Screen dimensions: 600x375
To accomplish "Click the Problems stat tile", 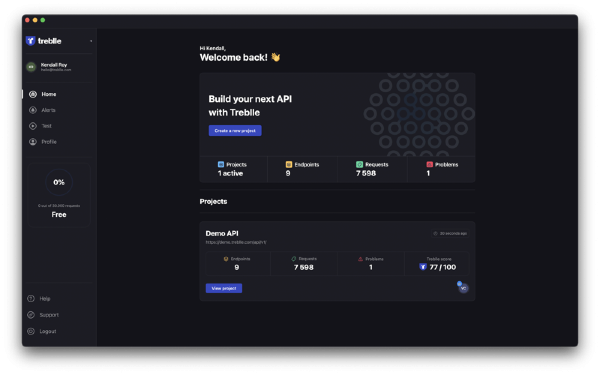I will (442, 169).
